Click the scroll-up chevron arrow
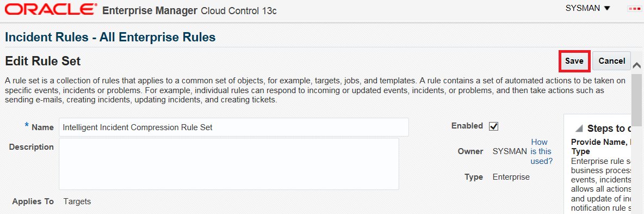This screenshot has height=214, width=644. (x=637, y=65)
